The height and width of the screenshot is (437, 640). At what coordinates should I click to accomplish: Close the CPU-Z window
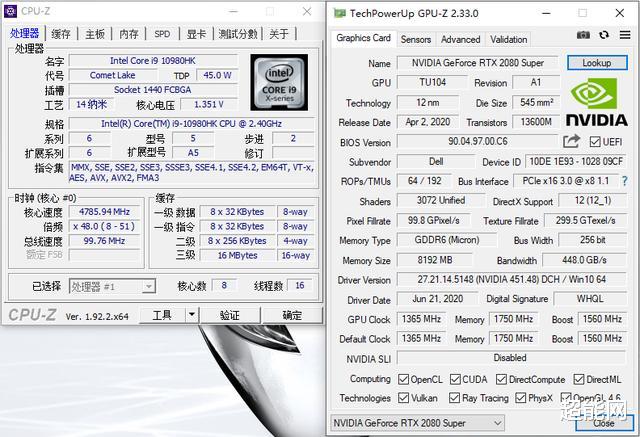[307, 11]
